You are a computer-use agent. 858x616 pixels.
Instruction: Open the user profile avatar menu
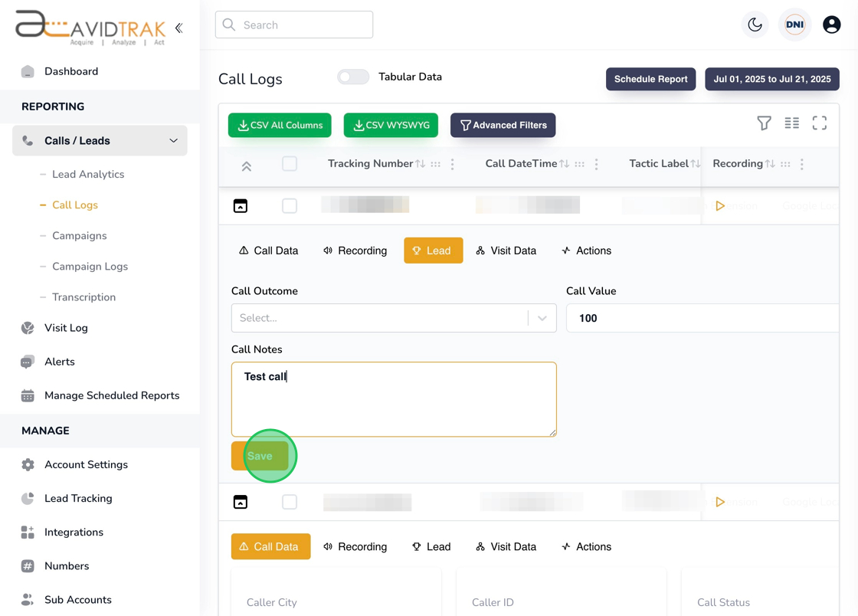(x=831, y=25)
